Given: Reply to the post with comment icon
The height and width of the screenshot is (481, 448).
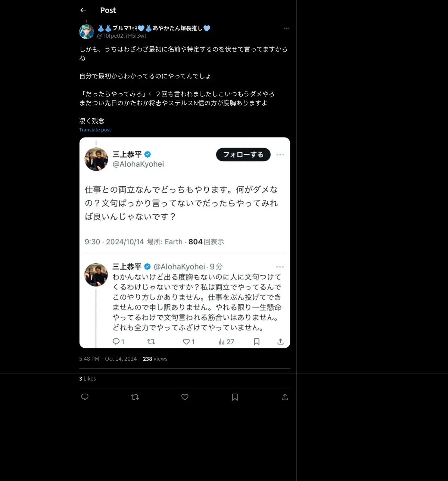Looking at the screenshot, I should [x=85, y=397].
